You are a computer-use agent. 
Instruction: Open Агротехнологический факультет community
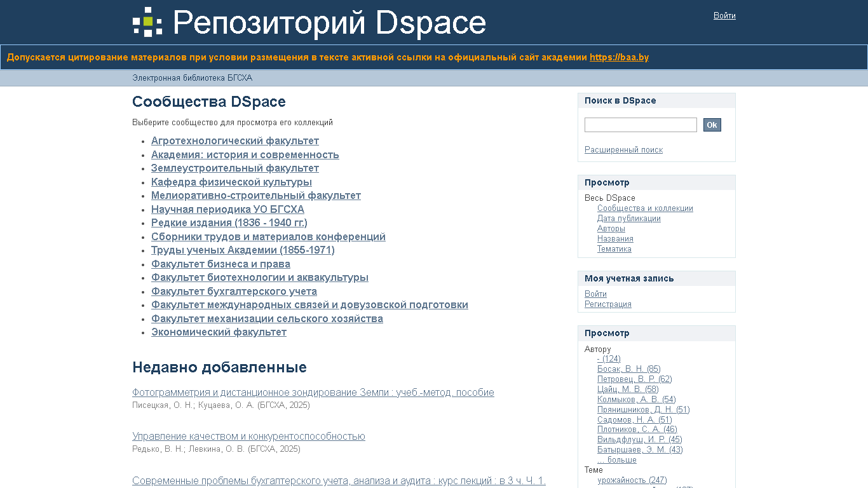[x=235, y=141]
